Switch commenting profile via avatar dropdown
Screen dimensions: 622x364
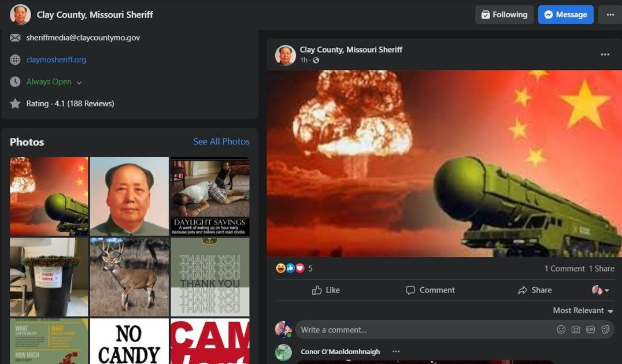click(601, 290)
